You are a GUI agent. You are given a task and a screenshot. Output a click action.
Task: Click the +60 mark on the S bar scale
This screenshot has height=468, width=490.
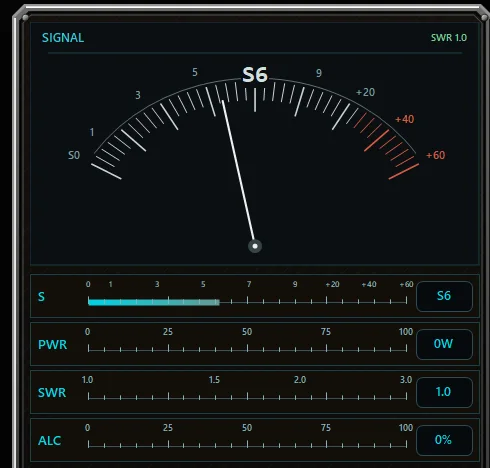[406, 284]
